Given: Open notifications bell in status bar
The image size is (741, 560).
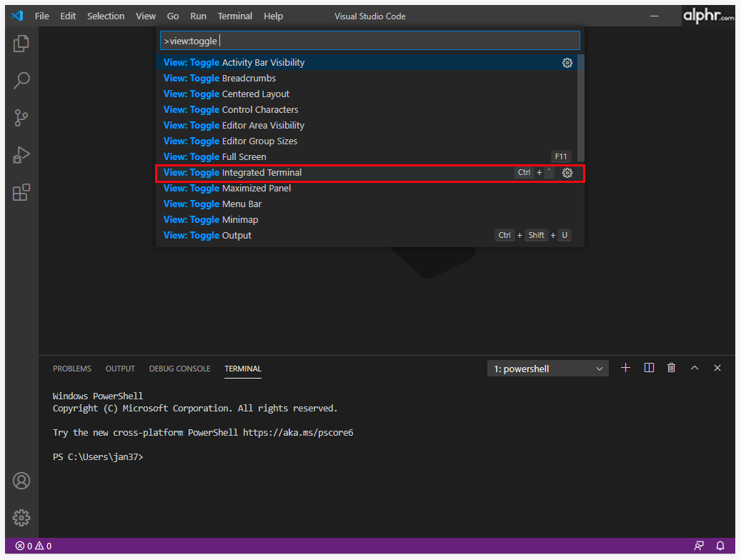Looking at the screenshot, I should 720,546.
